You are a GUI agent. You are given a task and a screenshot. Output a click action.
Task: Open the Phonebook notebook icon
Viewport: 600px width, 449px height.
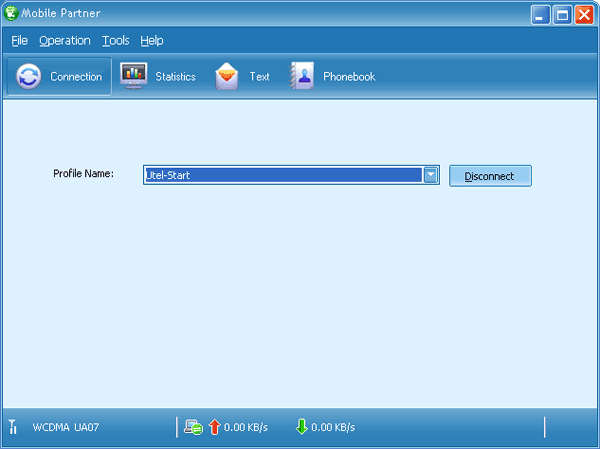302,76
